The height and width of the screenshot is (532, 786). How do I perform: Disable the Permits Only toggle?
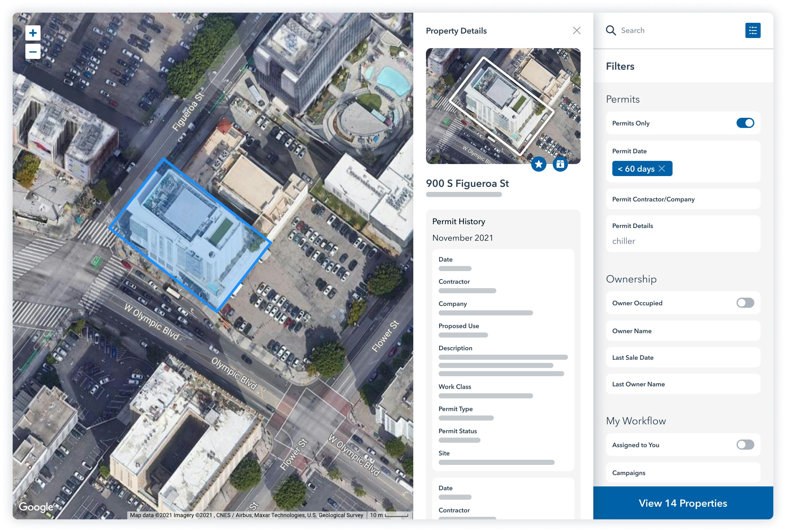pos(745,123)
